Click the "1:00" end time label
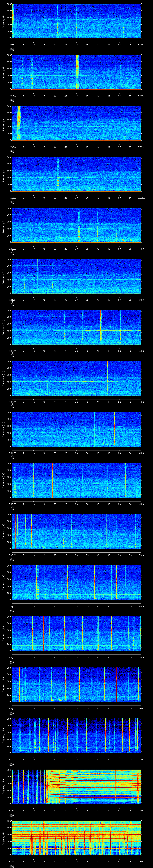 pos(141,249)
